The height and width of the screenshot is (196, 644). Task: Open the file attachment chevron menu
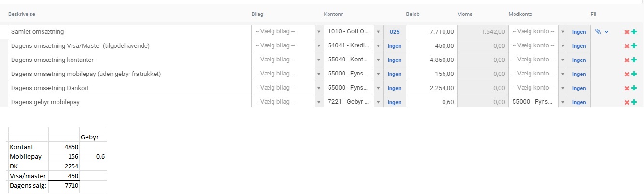pos(606,32)
